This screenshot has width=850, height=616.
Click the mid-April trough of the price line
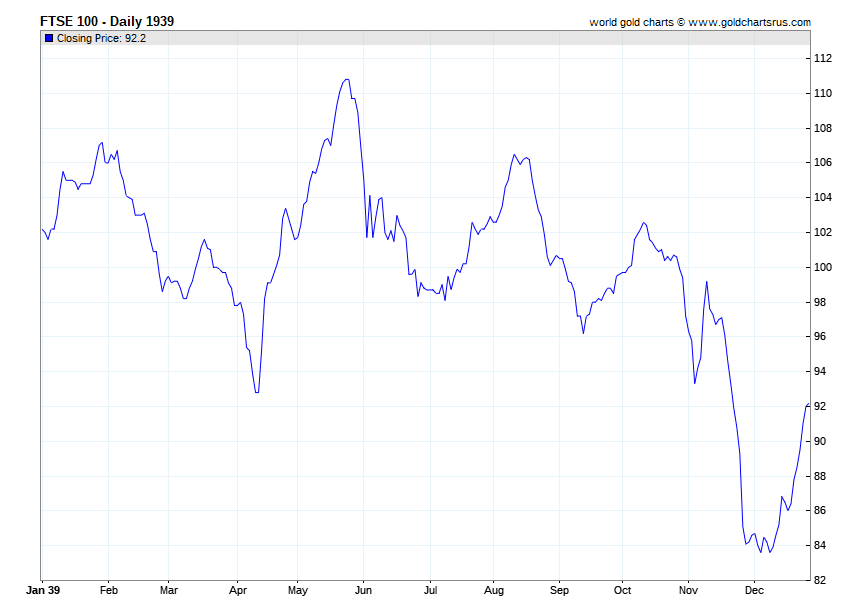(257, 392)
